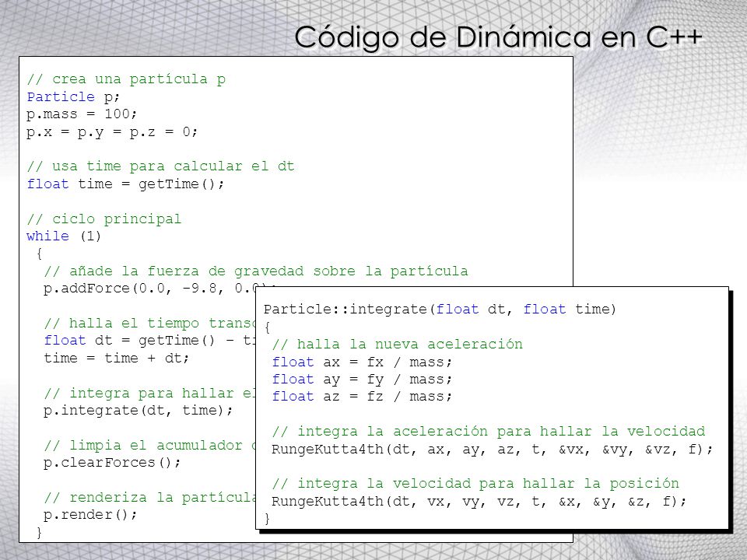
Task: Click the line "time = time + dt;"
Action: [x=117, y=358]
